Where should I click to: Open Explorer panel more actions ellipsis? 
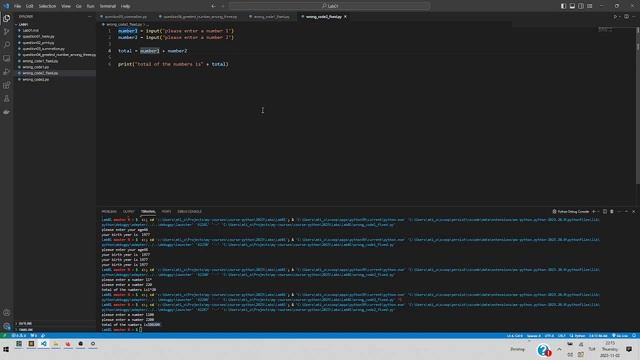89,16
